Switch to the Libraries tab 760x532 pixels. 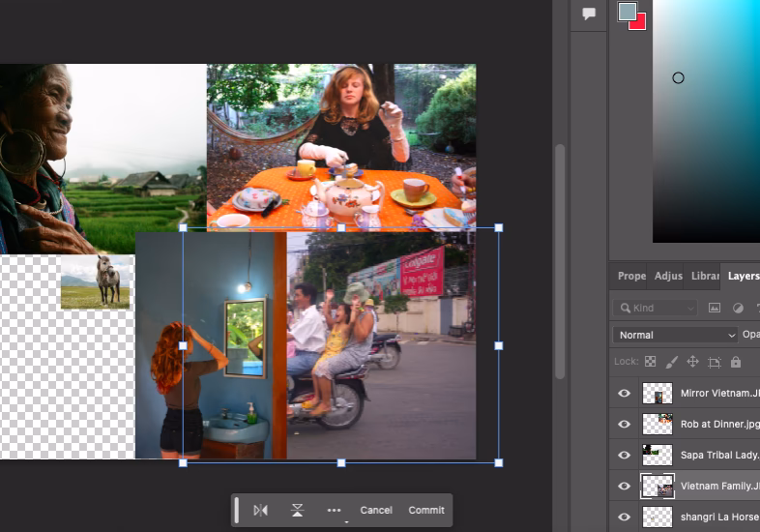coord(705,276)
